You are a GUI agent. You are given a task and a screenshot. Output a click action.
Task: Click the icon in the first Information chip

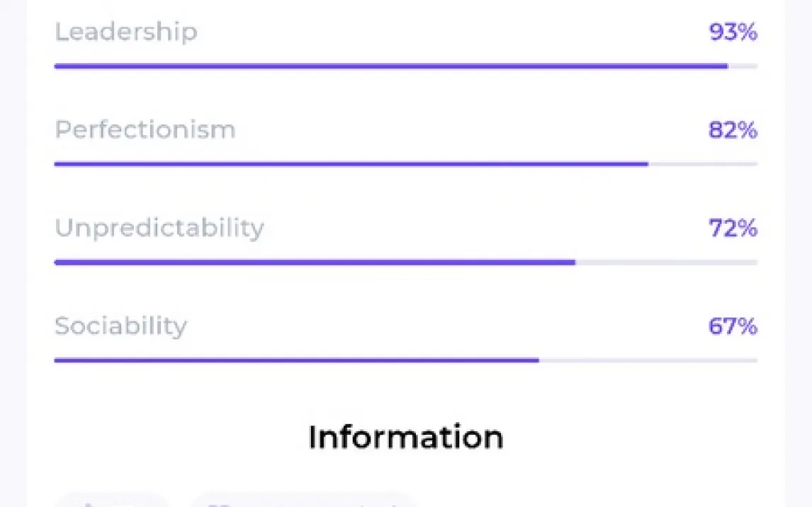click(86, 503)
